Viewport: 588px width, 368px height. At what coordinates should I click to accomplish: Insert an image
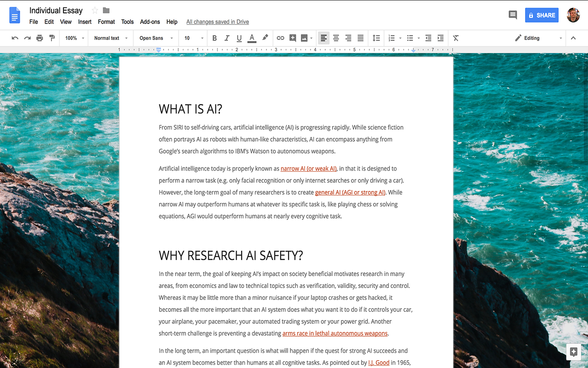click(x=305, y=38)
